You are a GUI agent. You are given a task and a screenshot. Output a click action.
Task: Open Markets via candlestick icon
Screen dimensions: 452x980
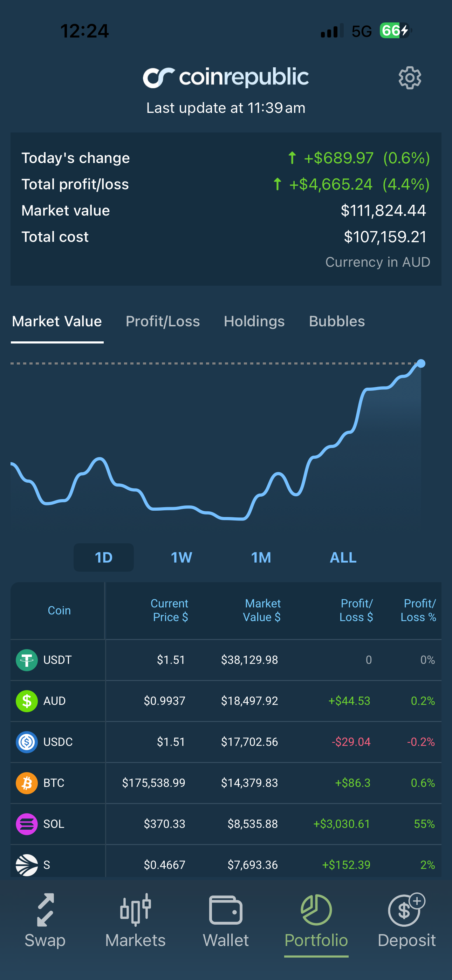pos(136,910)
